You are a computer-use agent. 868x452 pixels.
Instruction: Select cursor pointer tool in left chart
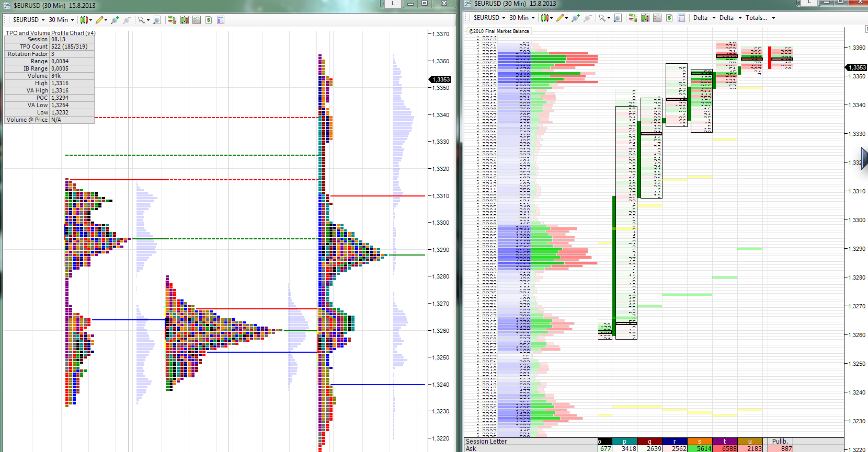[143, 20]
